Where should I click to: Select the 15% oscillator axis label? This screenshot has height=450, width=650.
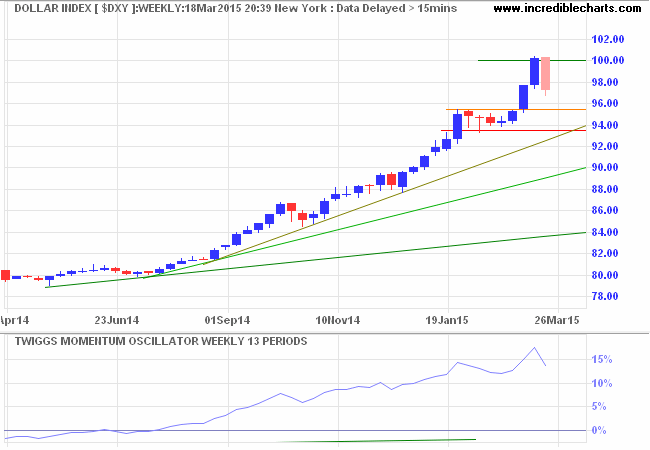coord(602,359)
